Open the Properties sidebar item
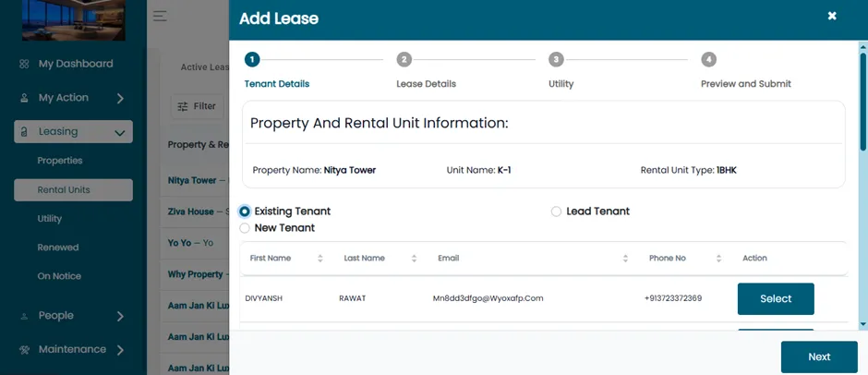This screenshot has width=868, height=375. (x=60, y=161)
